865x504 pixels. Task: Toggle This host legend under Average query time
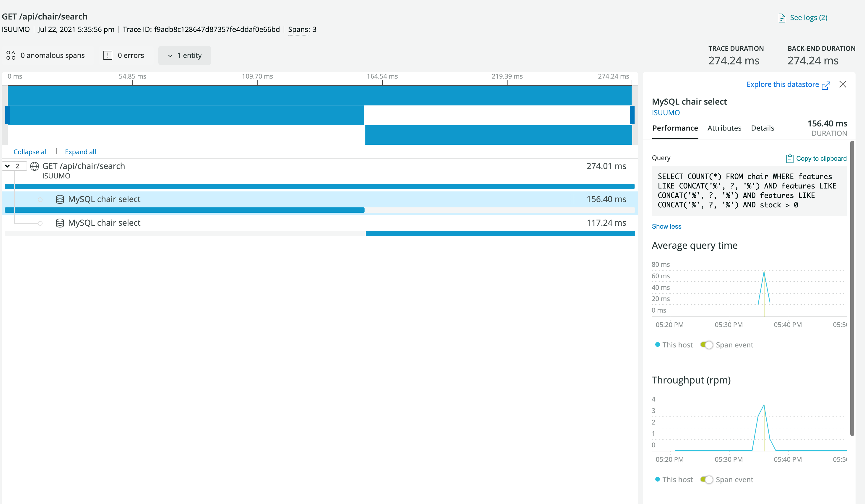coord(674,345)
